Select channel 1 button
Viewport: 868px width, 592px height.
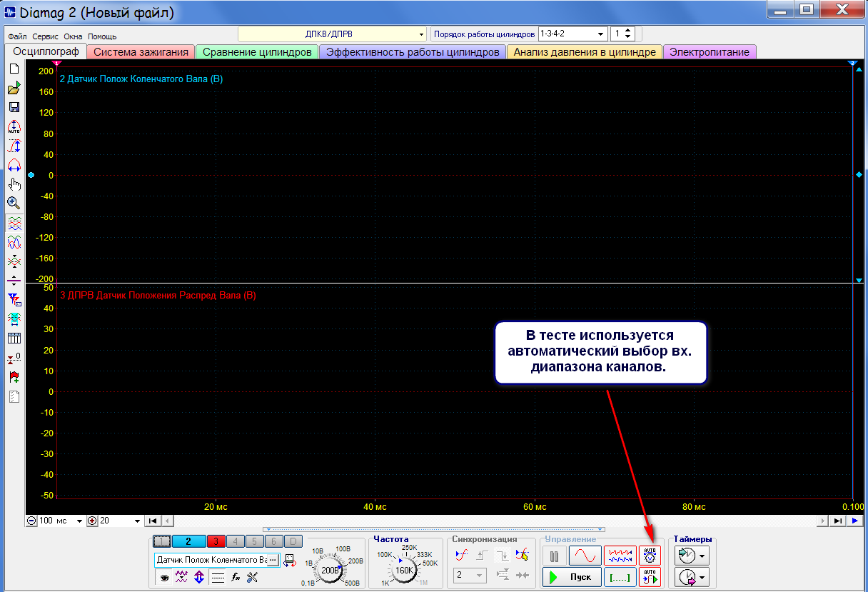pos(163,541)
